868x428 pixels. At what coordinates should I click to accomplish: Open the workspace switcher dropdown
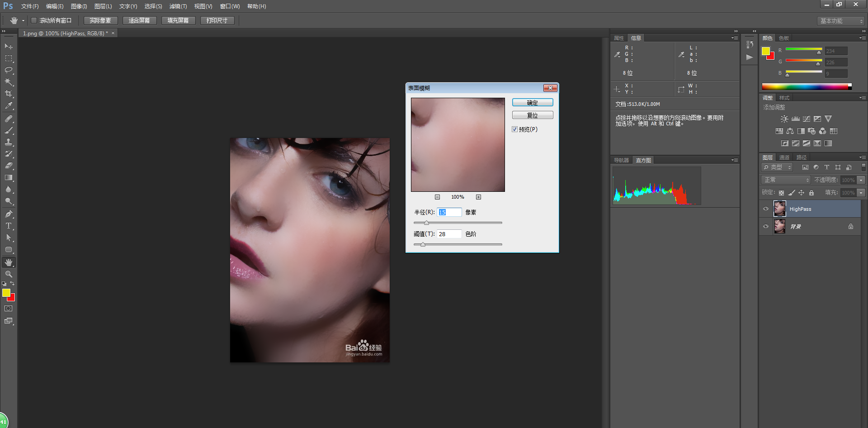pyautogui.click(x=841, y=21)
